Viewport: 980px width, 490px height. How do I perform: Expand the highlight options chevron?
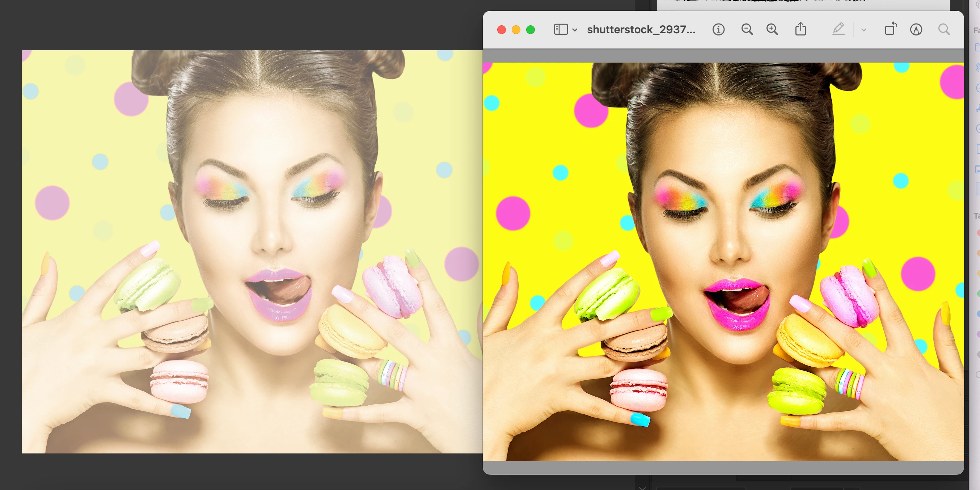tap(863, 30)
